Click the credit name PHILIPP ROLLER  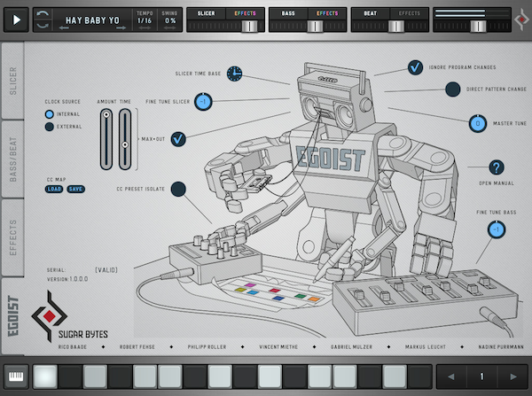click(x=207, y=347)
